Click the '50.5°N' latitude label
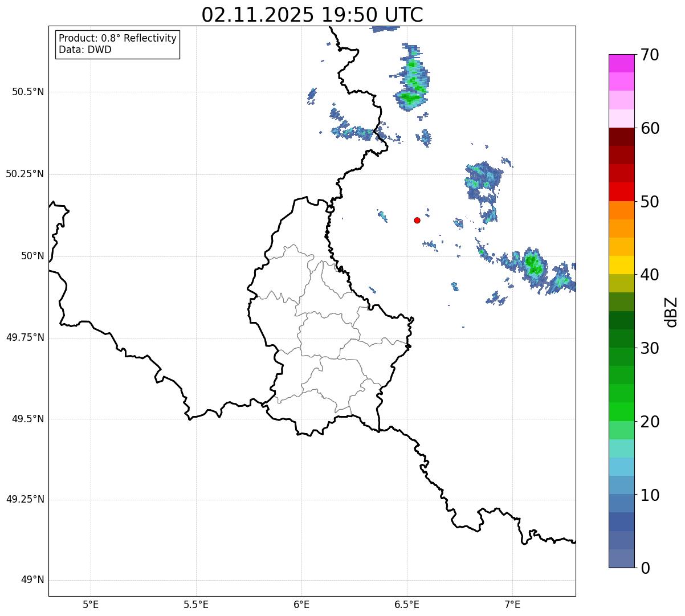The image size is (685, 616). [x=28, y=92]
